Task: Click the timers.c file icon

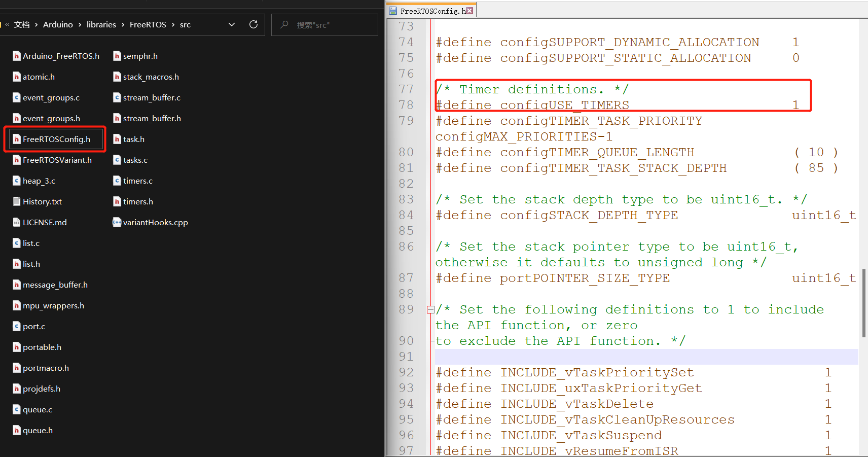Action: point(117,181)
